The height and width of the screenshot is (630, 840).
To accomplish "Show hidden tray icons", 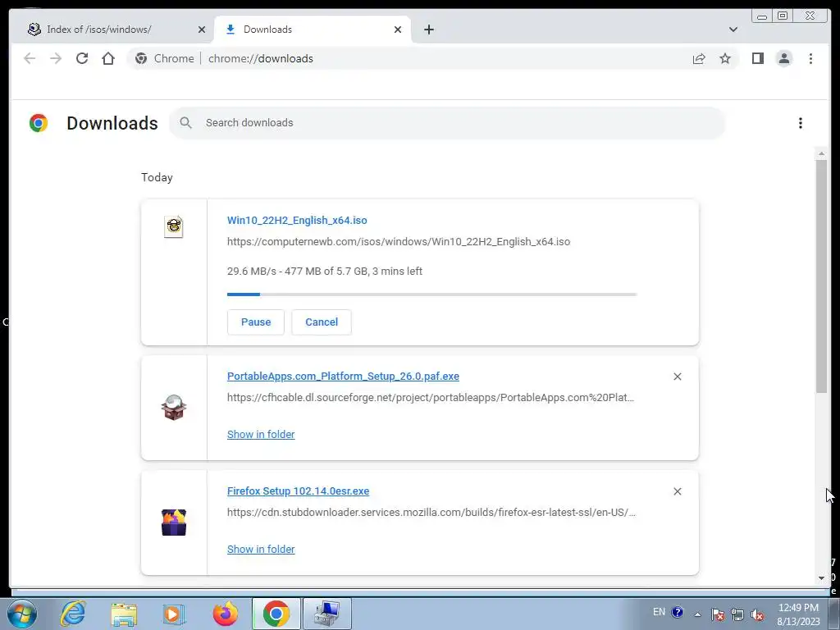I will (x=697, y=614).
